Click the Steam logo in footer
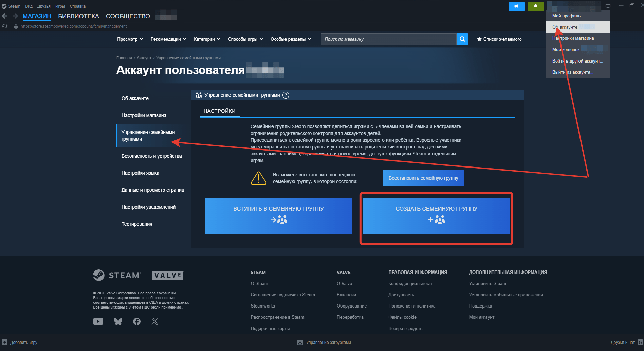The width and height of the screenshot is (644, 351). tap(117, 275)
